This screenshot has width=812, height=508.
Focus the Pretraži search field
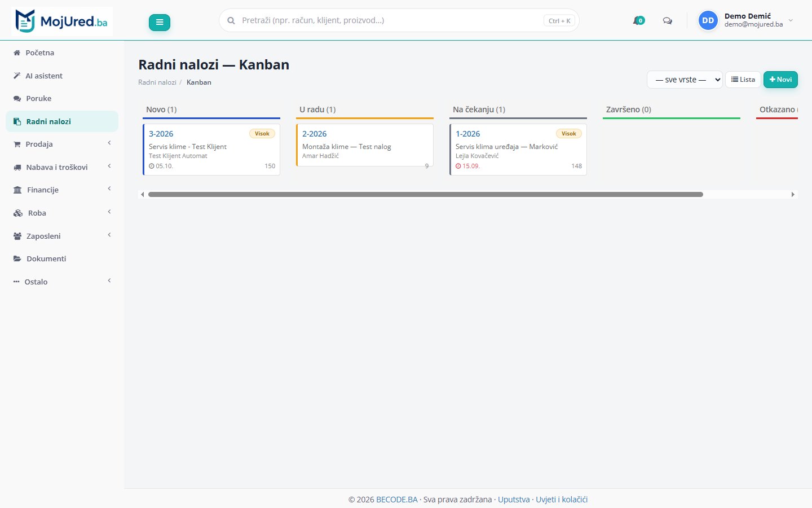tap(399, 20)
